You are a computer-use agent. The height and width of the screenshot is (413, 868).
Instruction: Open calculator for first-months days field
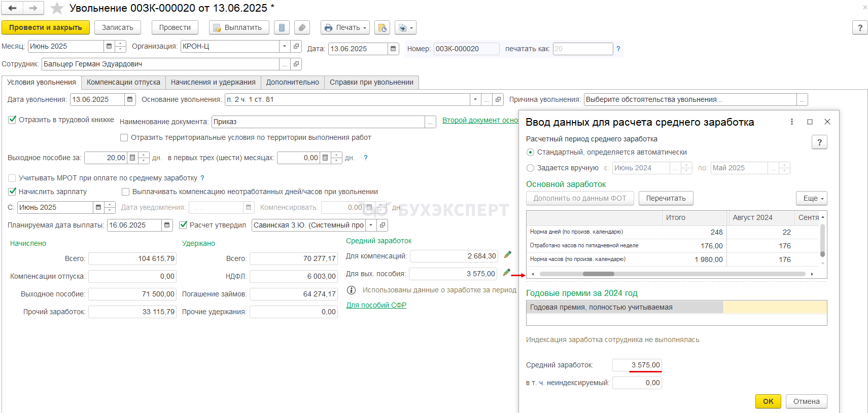pos(325,158)
